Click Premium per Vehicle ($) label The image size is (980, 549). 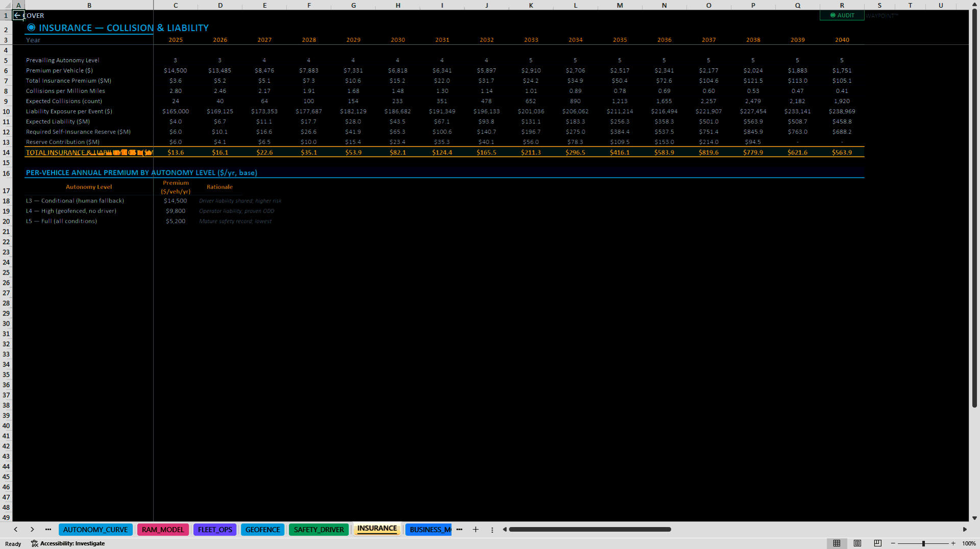(60, 70)
